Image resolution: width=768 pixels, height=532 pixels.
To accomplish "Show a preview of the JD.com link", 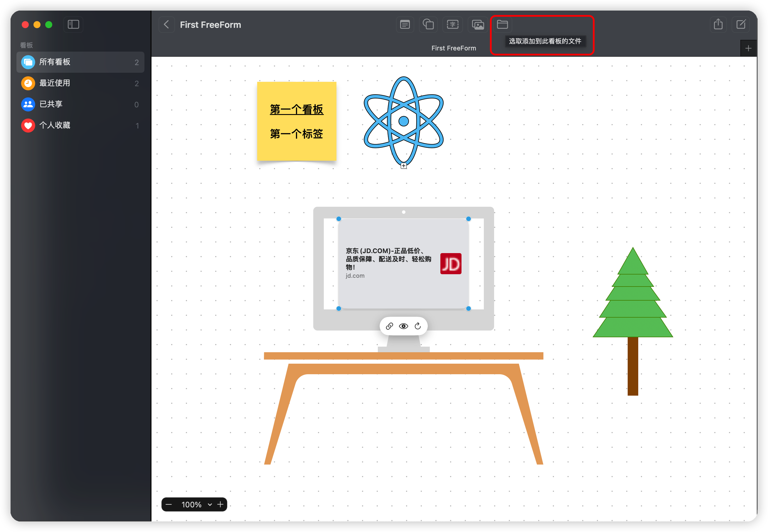I will click(x=403, y=326).
